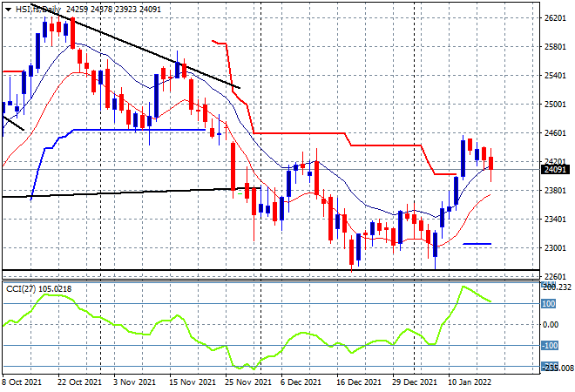Select the horizontal black support line near 22700
575x392 pixels.
tap(271, 270)
